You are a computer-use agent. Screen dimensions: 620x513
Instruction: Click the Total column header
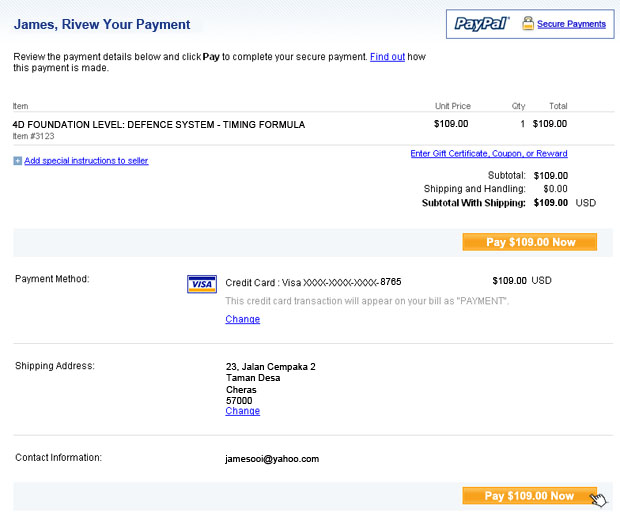click(x=558, y=106)
